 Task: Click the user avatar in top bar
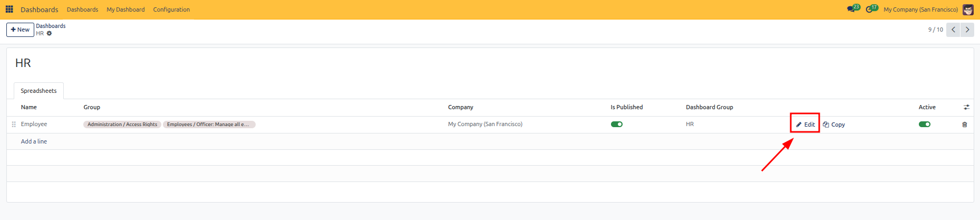click(x=968, y=9)
